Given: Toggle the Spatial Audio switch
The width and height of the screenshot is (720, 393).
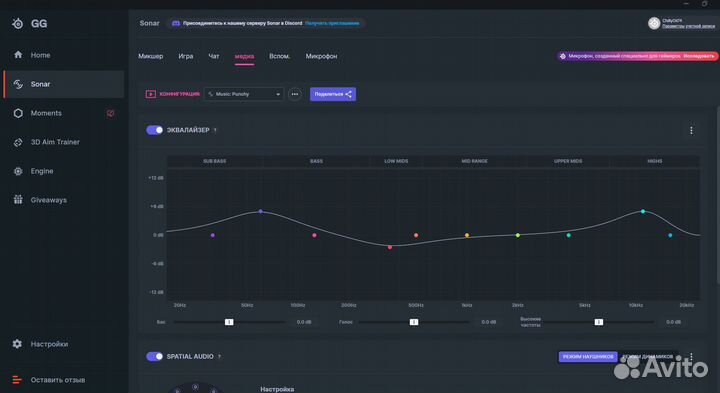Looking at the screenshot, I should (154, 356).
